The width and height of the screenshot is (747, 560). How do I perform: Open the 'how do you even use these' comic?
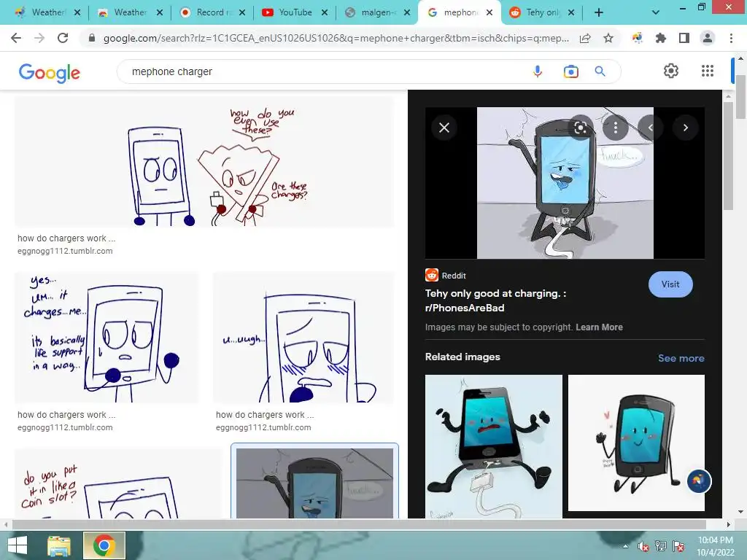[204, 161]
